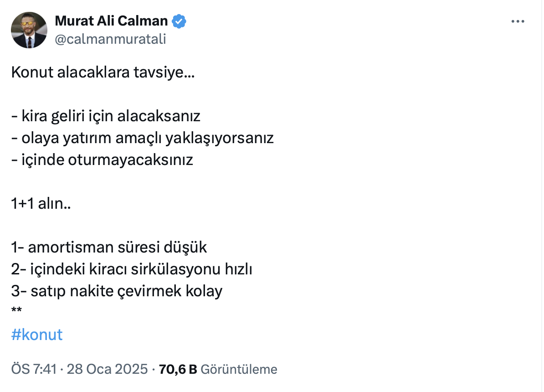Click the display name Murat Ali Calman
Viewport: 544px width, 392px height.
pos(111,21)
